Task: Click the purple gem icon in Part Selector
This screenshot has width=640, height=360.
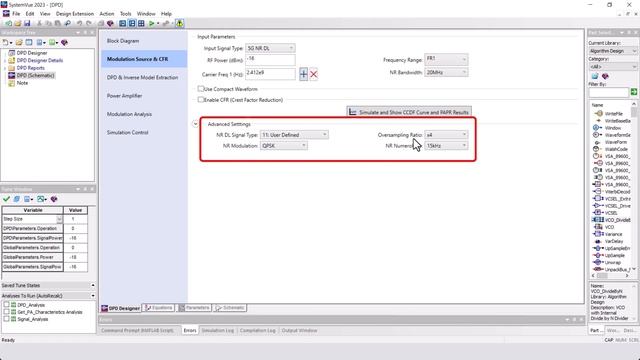Action: 605,76
